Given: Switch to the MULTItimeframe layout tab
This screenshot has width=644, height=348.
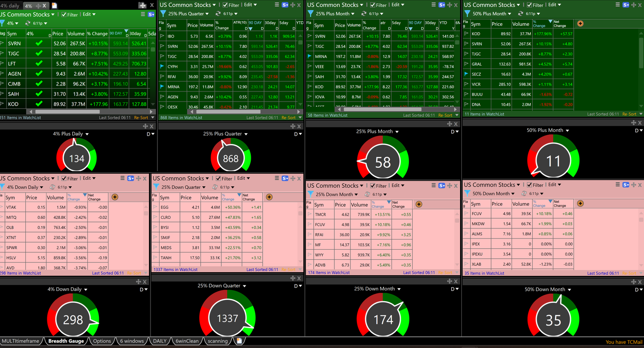Looking at the screenshot, I should click(21, 341).
